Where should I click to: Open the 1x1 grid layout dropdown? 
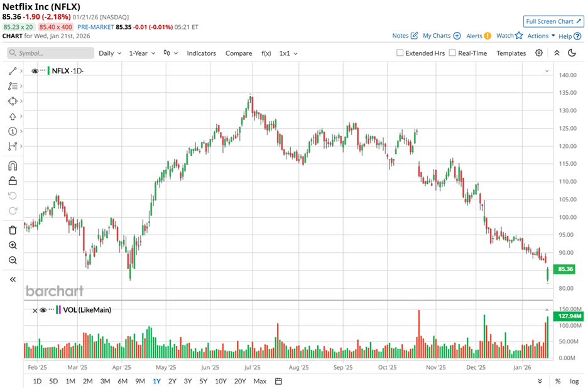[288, 53]
